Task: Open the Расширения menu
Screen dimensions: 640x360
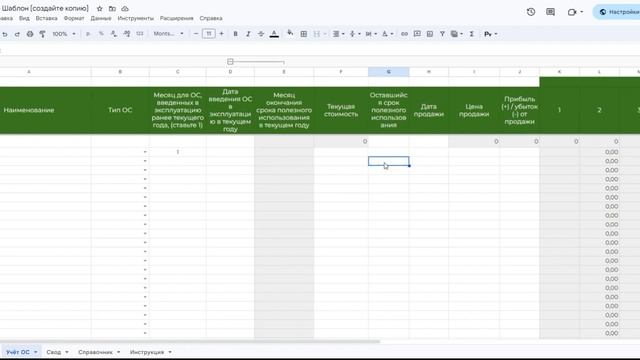Action: coord(177,18)
